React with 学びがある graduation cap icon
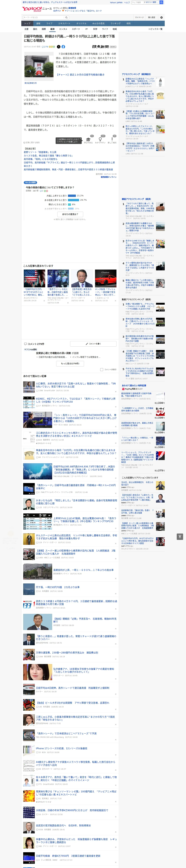186x868 pixels. coord(88,139)
